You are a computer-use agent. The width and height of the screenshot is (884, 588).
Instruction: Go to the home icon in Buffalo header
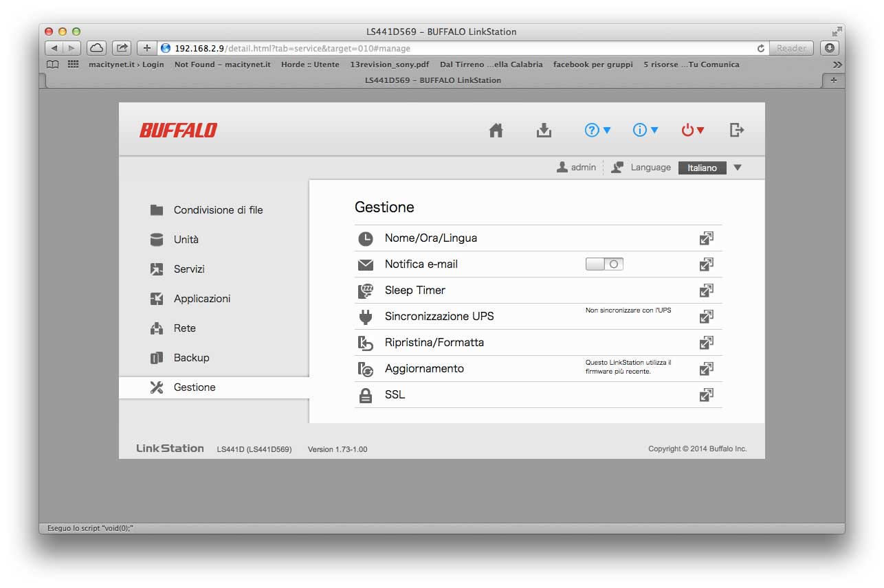(x=496, y=130)
